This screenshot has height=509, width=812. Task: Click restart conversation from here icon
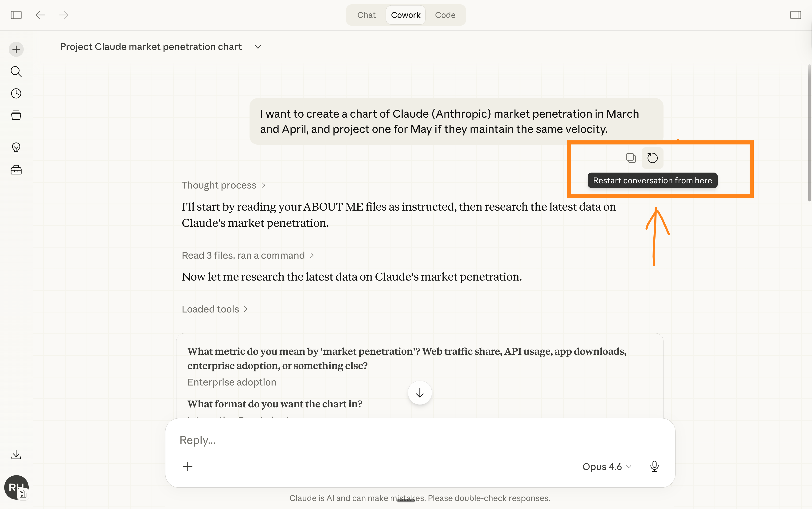[652, 158]
